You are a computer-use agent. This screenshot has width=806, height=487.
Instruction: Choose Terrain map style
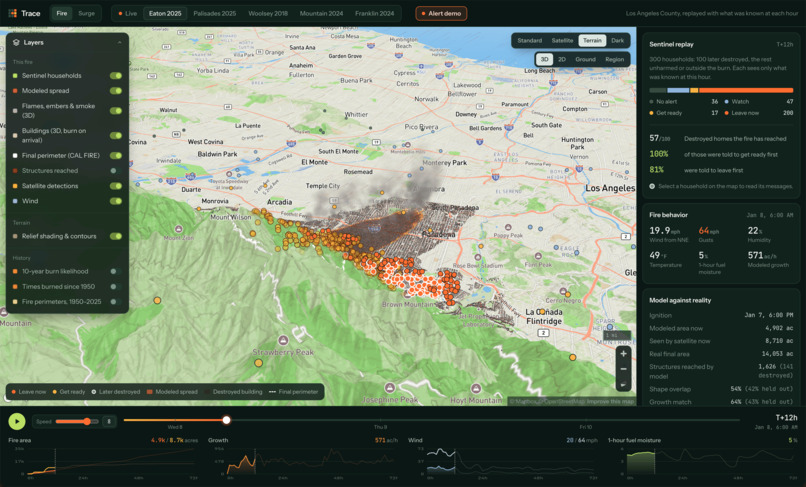(592, 41)
